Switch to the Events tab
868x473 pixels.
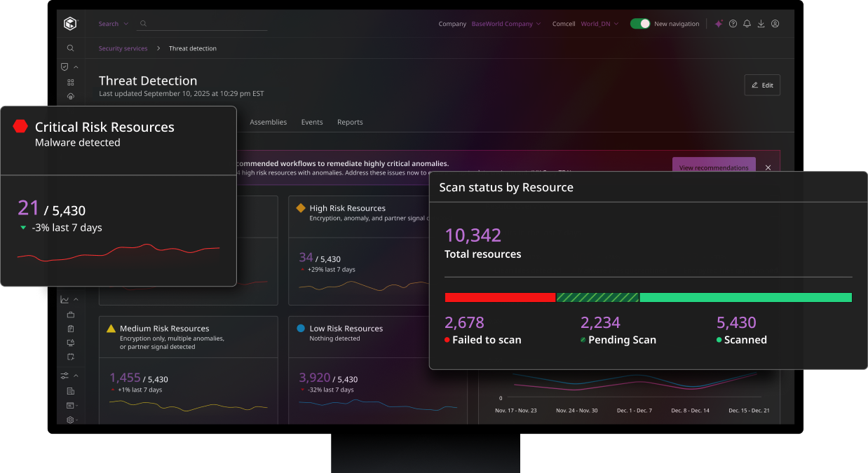coord(312,122)
